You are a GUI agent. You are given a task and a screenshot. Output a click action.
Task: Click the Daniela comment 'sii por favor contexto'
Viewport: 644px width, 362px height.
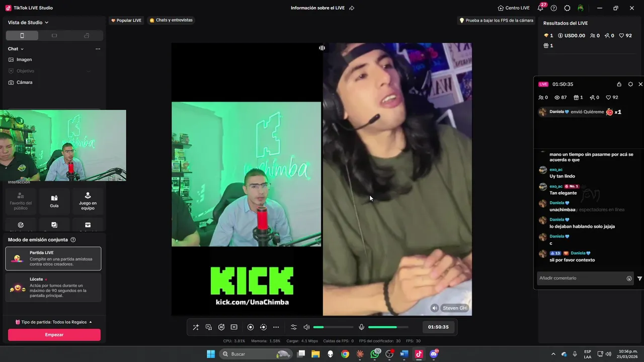pyautogui.click(x=572, y=260)
